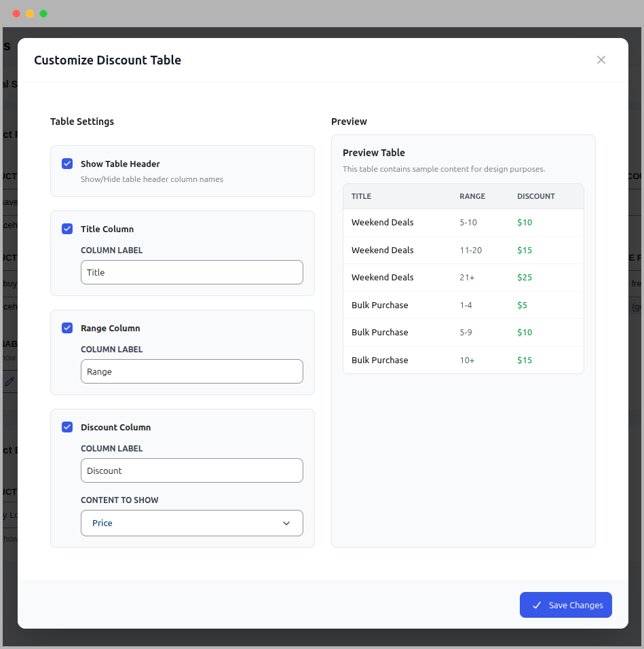The height and width of the screenshot is (649, 644).
Task: Disable the Range Column checkbox
Action: point(67,328)
